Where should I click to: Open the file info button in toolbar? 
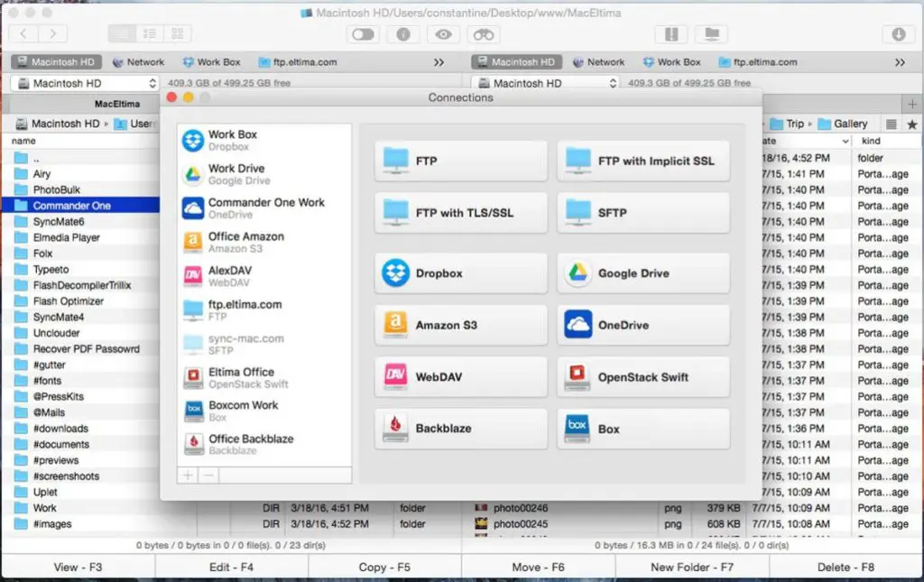coord(403,35)
